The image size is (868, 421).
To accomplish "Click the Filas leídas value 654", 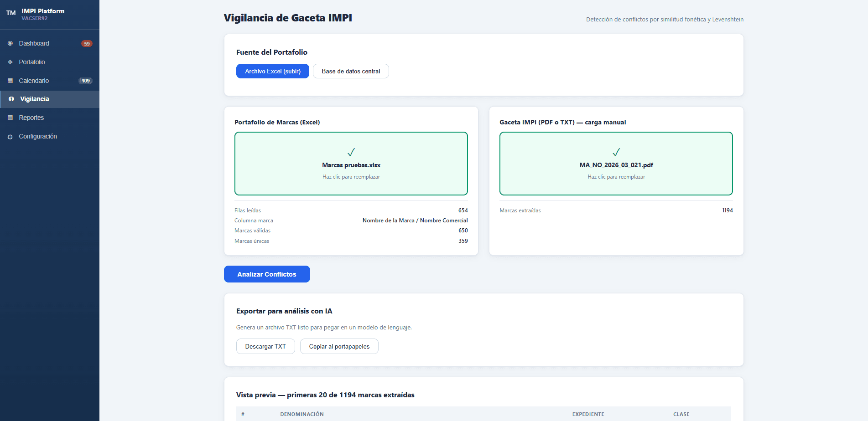I will [463, 210].
